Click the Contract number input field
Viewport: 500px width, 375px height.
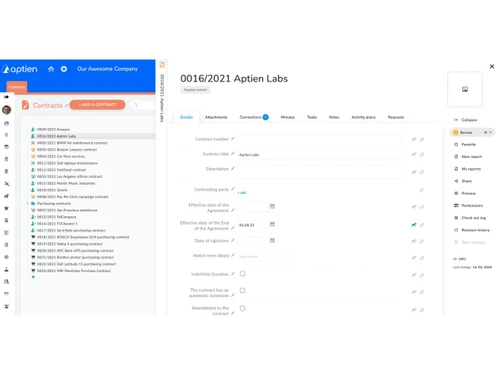pos(320,140)
